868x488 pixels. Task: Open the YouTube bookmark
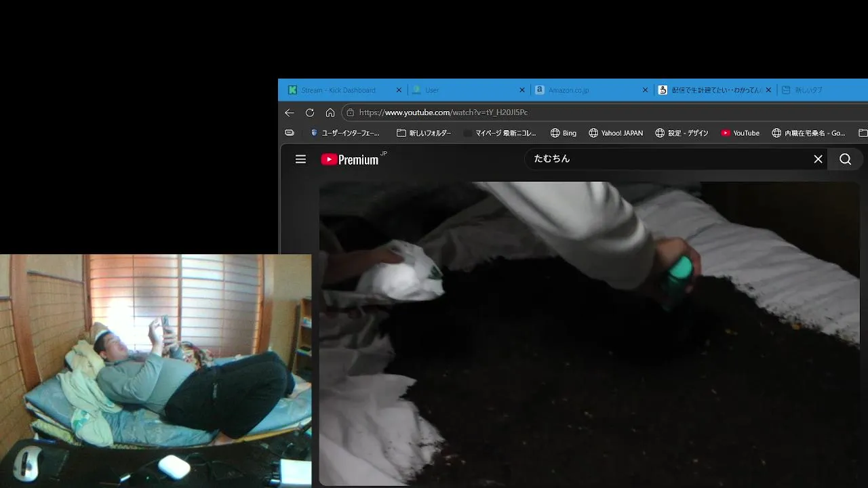pyautogui.click(x=740, y=133)
